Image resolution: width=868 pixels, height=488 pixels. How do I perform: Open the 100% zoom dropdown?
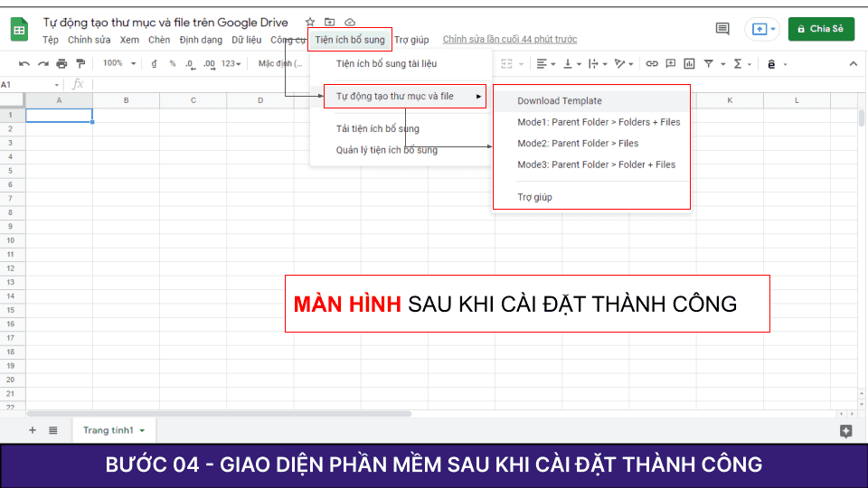(119, 64)
